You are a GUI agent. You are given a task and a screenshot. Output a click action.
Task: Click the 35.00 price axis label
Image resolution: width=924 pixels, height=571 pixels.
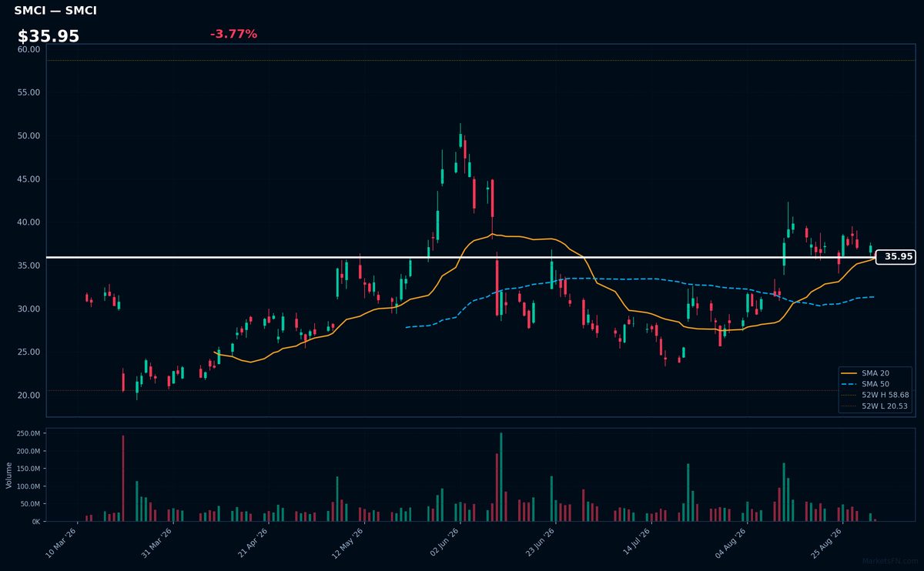point(28,265)
